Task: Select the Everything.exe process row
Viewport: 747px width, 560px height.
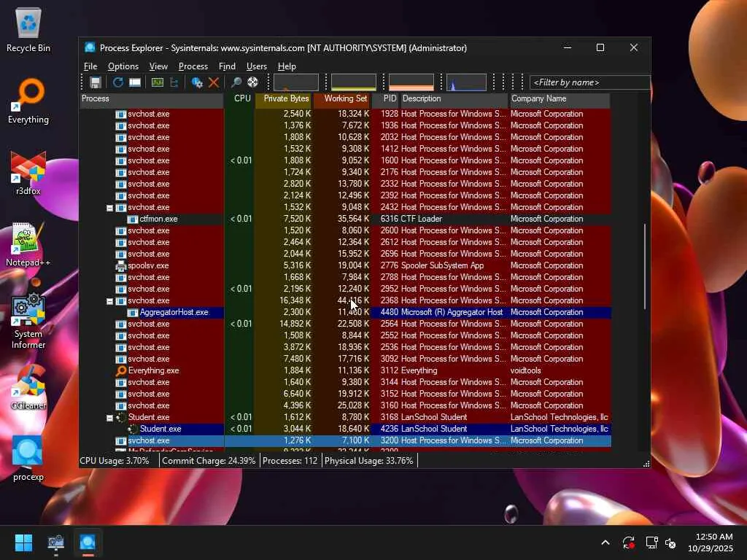Action: click(x=345, y=370)
